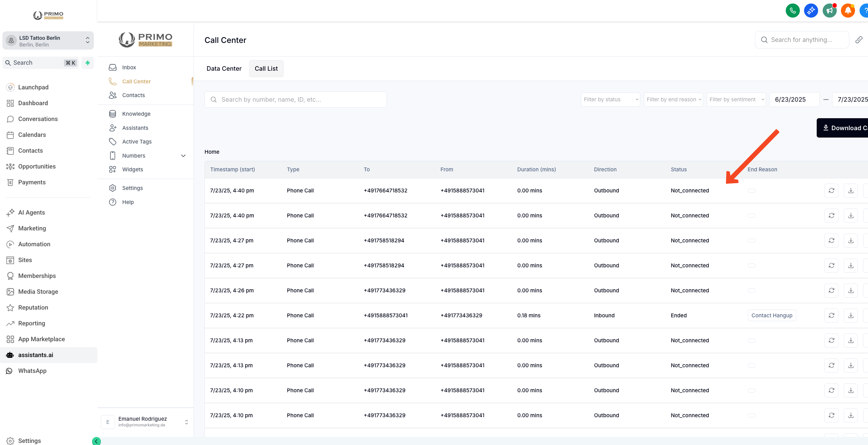This screenshot has width=868, height=445.
Task: Click the search by number input field
Action: (296, 100)
